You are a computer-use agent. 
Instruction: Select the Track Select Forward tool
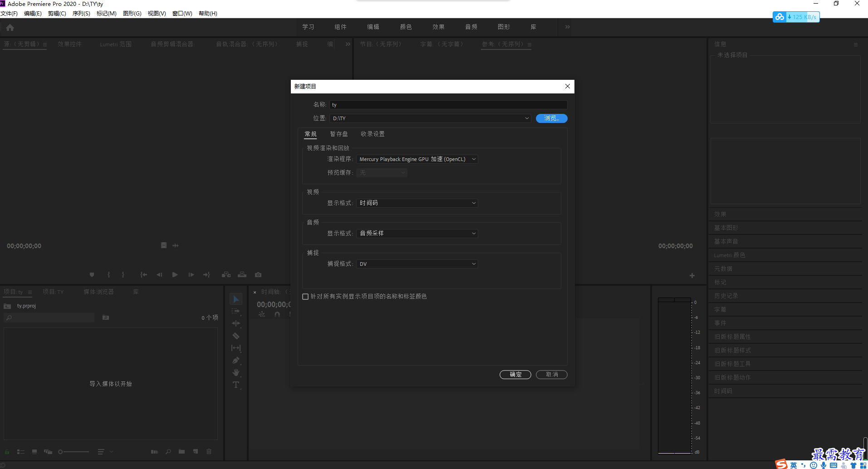click(236, 311)
